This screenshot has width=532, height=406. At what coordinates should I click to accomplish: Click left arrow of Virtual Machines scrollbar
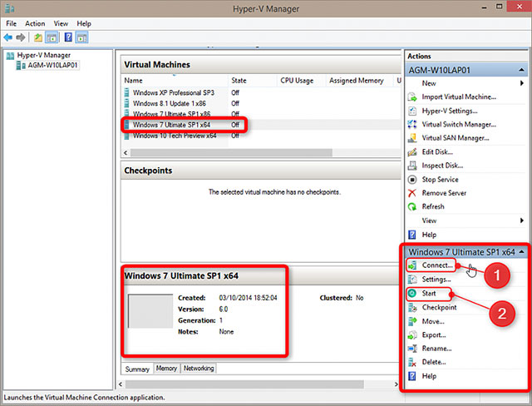pyautogui.click(x=126, y=153)
